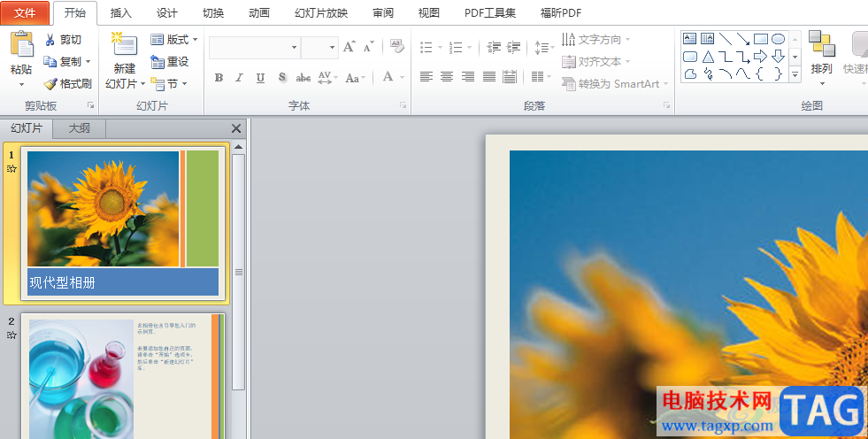Open change case (Aa) dropdown

coord(355,78)
